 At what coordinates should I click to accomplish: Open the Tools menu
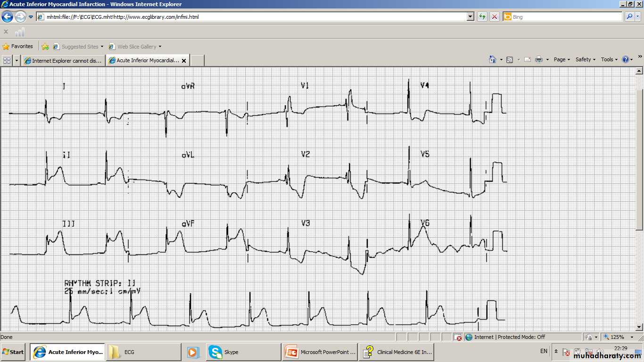(x=609, y=59)
